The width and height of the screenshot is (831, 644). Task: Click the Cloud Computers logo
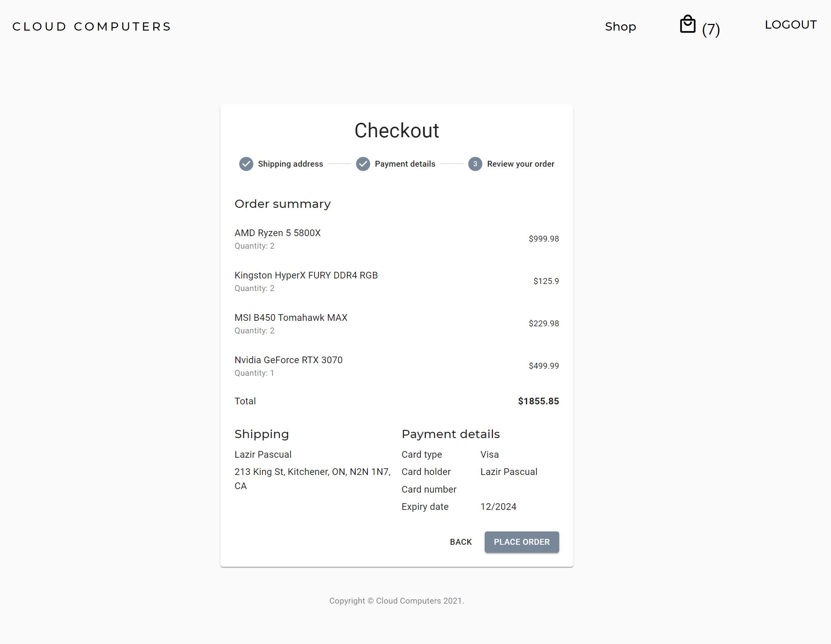92,27
